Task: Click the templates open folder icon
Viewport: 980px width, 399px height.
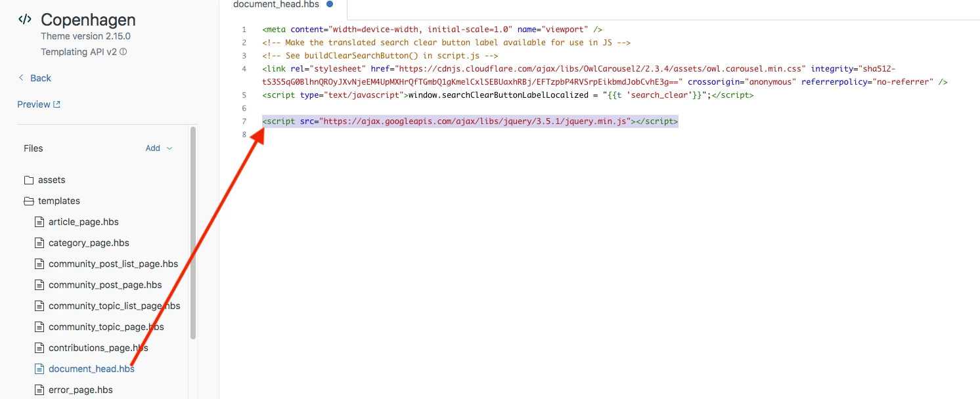Action: (x=29, y=201)
